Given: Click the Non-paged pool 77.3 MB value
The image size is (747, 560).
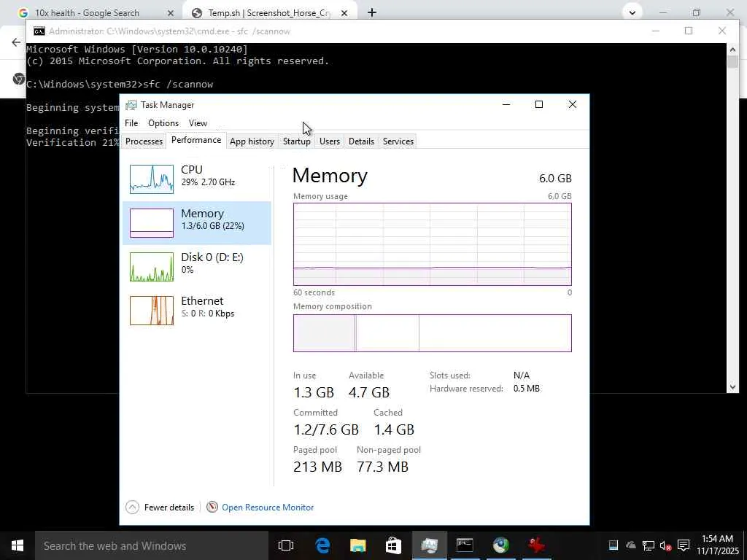Looking at the screenshot, I should point(382,467).
